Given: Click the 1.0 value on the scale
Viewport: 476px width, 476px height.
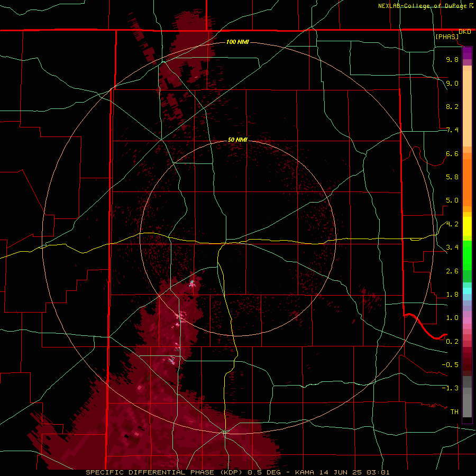Looking at the screenshot, I should click(x=452, y=318).
